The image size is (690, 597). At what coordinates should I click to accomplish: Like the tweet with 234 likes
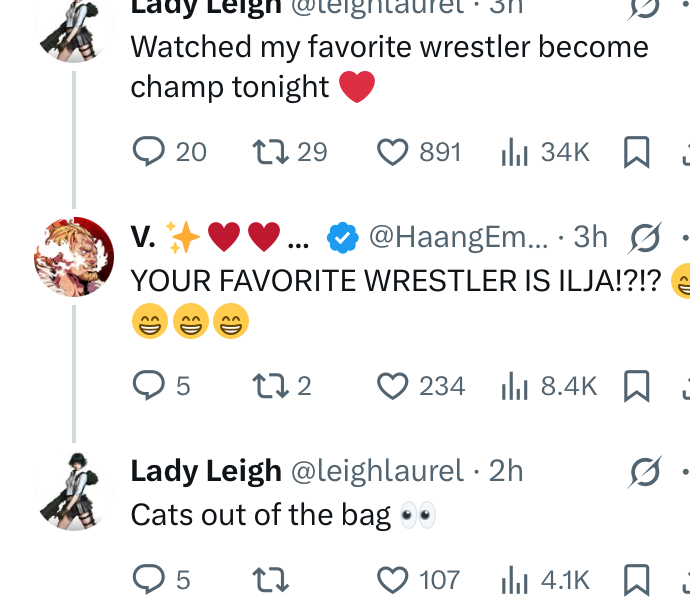pyautogui.click(x=393, y=385)
